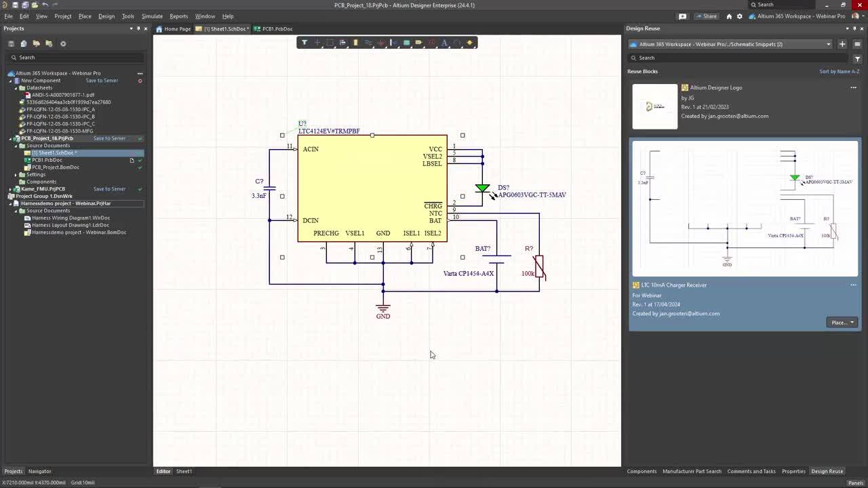The image size is (868, 488).
Task: Select Harness Wiring Diagram1.WirDoc in tree
Action: coord(71,218)
